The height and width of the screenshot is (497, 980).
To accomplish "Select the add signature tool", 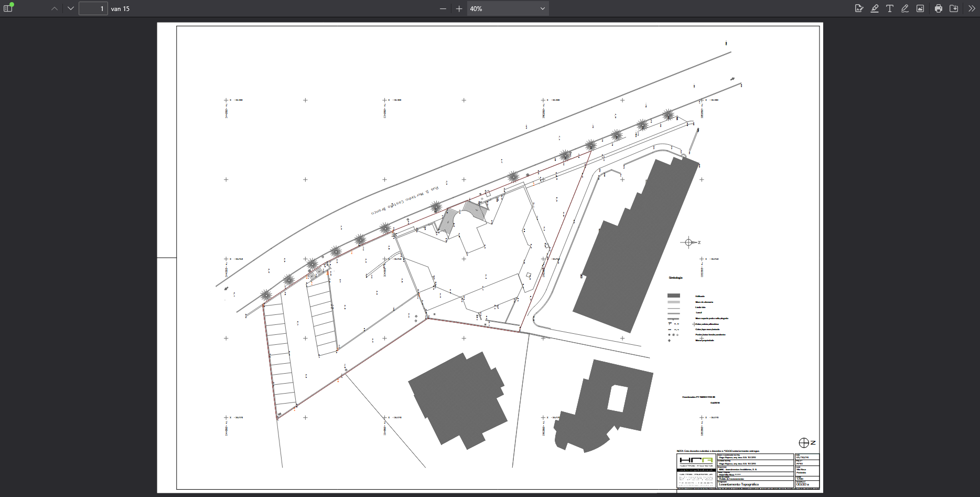I will pyautogui.click(x=859, y=8).
